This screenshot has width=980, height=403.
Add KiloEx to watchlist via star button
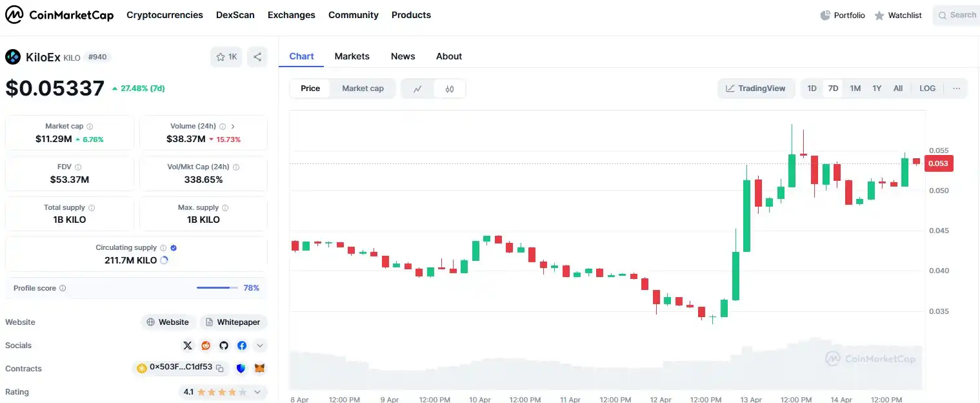point(226,57)
